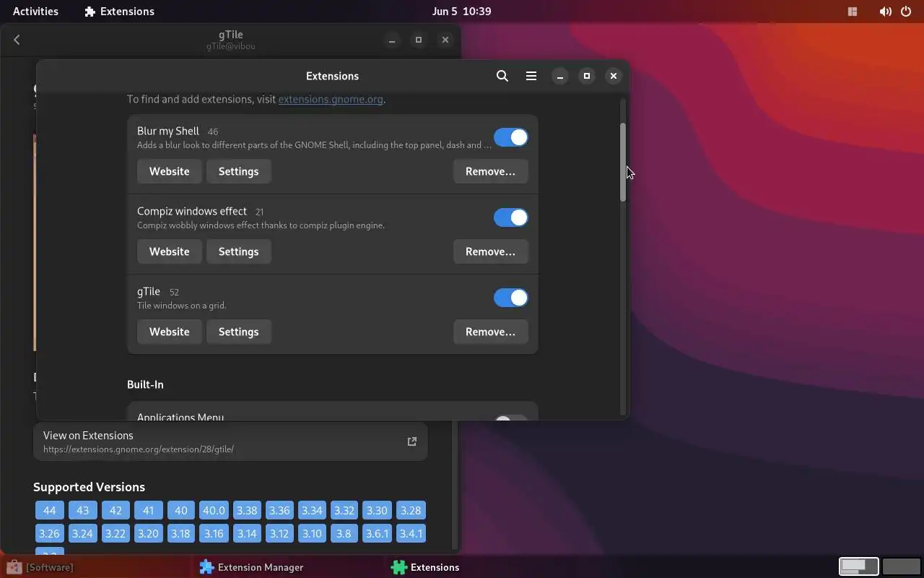
Task: Click supported version 3.26 badge
Action: click(x=49, y=533)
